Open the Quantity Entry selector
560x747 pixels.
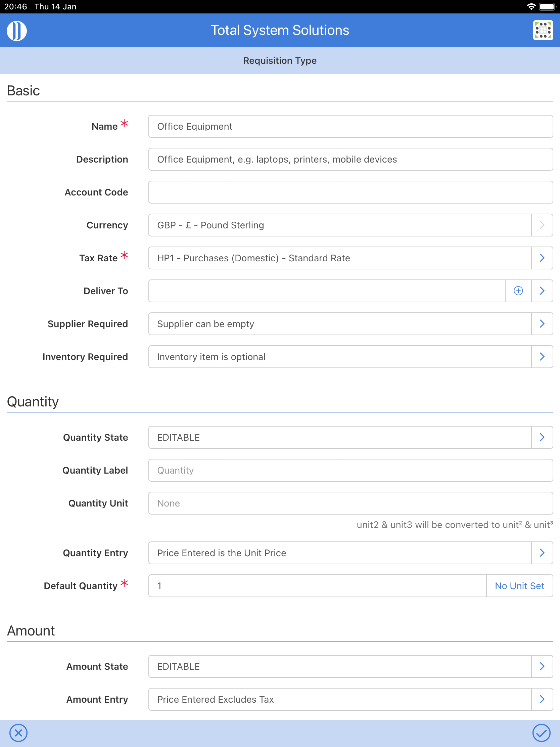point(542,553)
